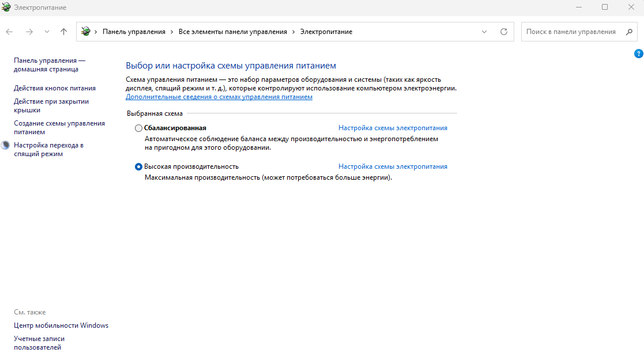This screenshot has height=360, width=644.
Task: Click the magnifier search icon
Action: click(x=628, y=32)
